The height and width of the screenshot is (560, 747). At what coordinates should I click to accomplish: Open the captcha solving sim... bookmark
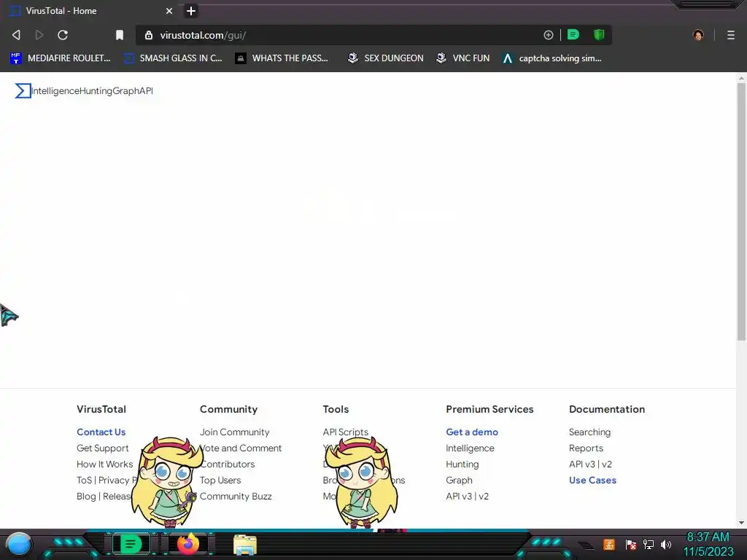click(552, 58)
